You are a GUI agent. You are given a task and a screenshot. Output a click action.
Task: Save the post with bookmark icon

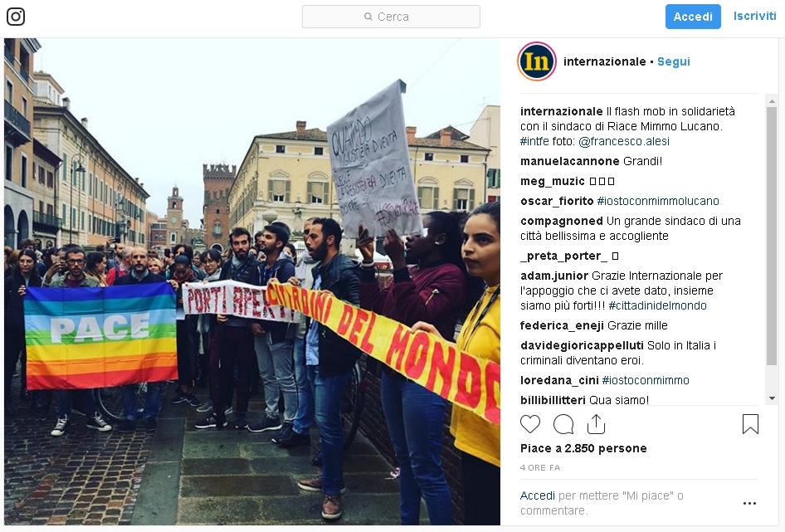pos(750,424)
